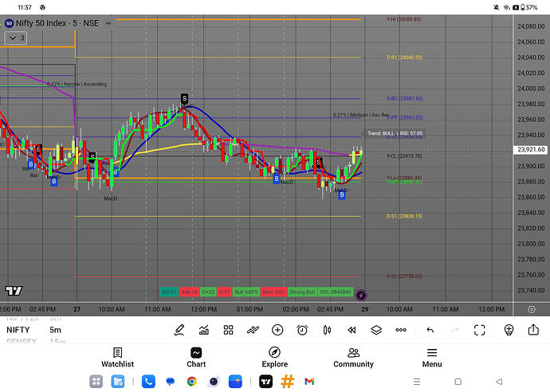Screen dimensions: 550x392
Task: Create an alert with alarm clock icon
Action: [302, 330]
